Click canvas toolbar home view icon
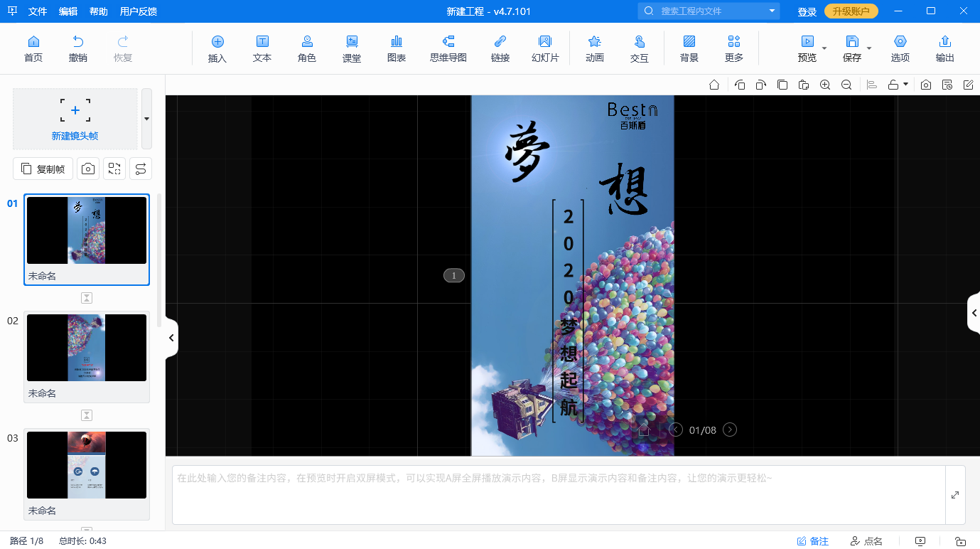The image size is (980, 549). [714, 85]
